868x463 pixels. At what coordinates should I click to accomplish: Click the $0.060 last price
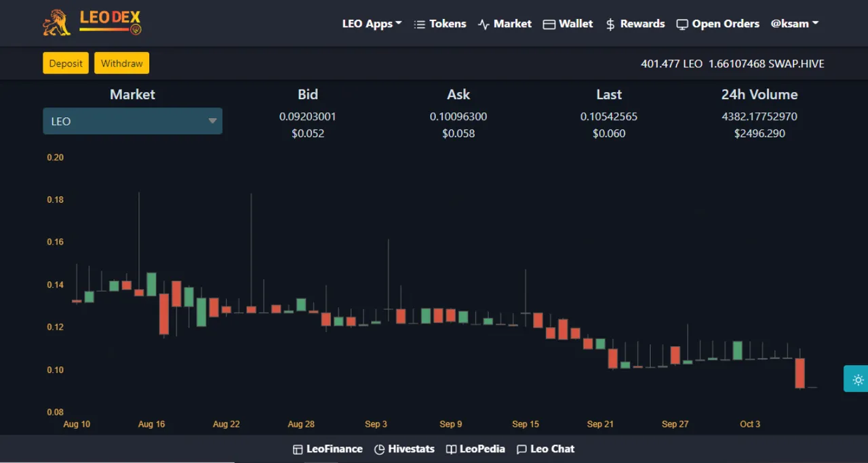tap(609, 134)
